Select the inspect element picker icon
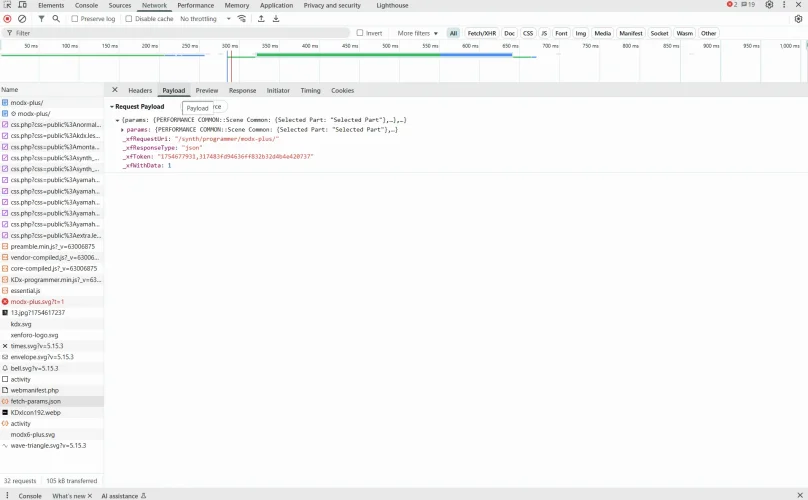808x500 pixels. click(7, 5)
